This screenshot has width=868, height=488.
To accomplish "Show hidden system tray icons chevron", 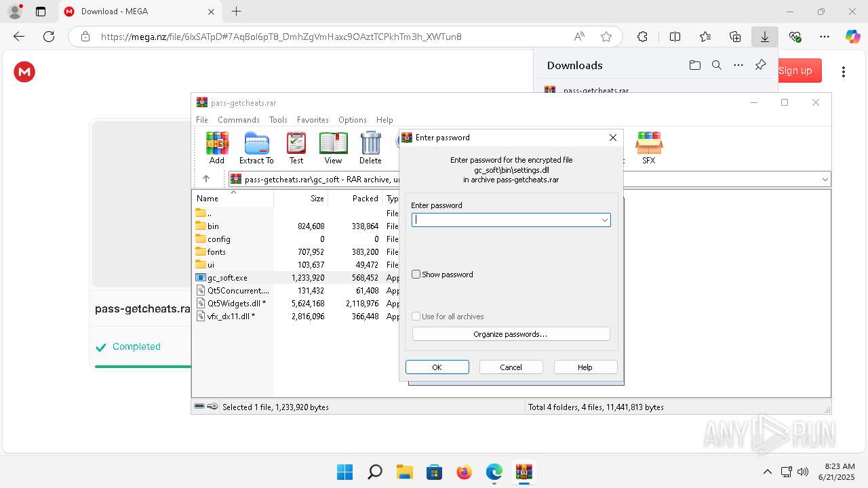I will pyautogui.click(x=768, y=472).
